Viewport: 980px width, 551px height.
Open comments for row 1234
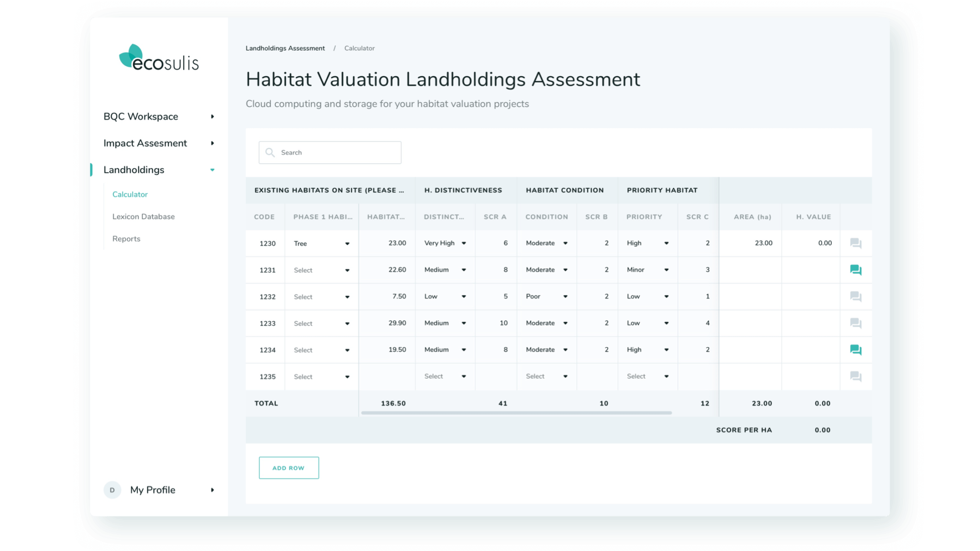(x=856, y=350)
